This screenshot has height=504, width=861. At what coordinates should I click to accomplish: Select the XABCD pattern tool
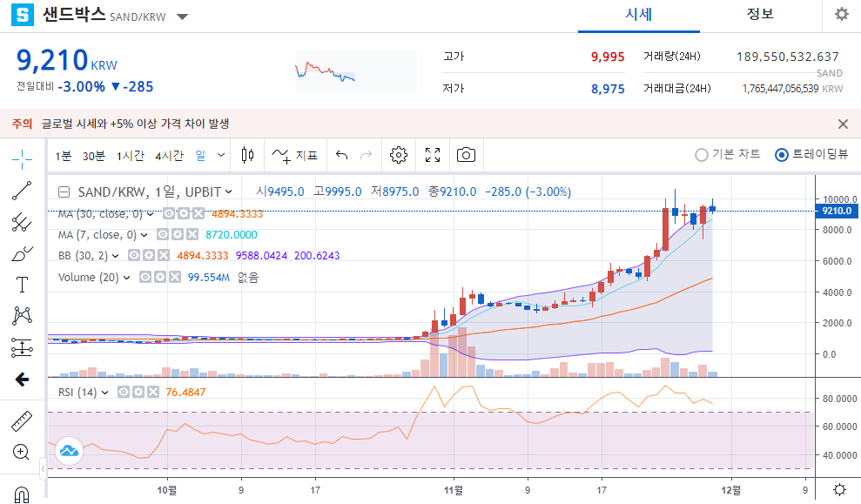22,316
